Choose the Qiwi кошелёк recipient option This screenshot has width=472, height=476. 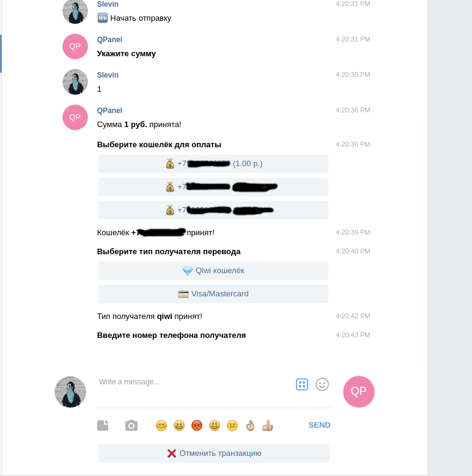point(213,271)
